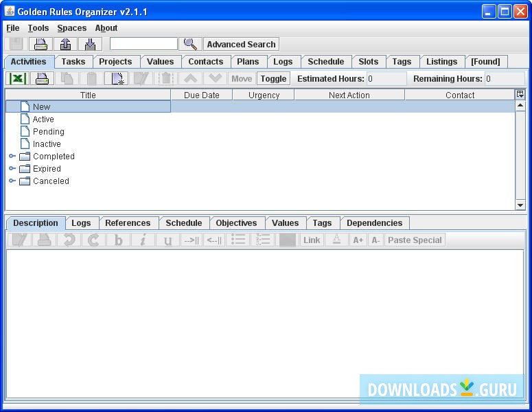
Task: Insert a bulleted list
Action: (238, 240)
